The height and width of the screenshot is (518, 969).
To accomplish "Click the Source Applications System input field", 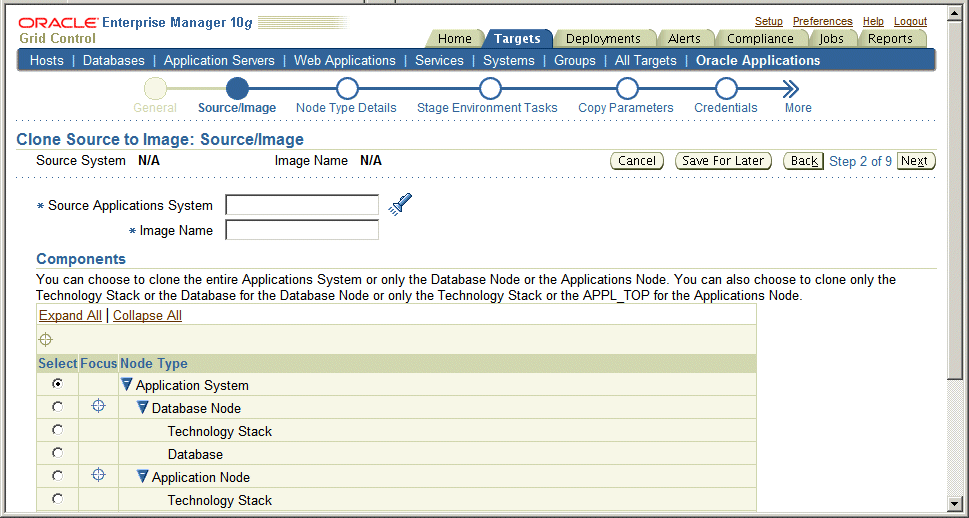I will [x=302, y=205].
